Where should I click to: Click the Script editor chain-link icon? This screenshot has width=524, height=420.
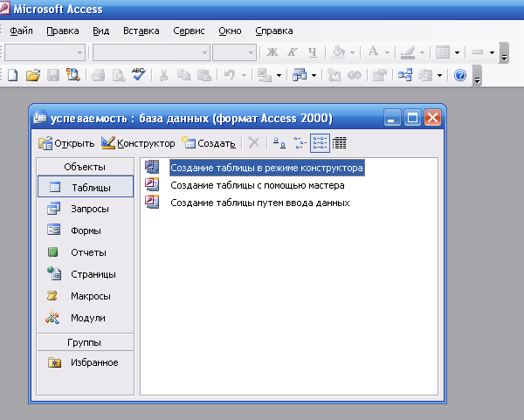pyautogui.click(x=355, y=75)
